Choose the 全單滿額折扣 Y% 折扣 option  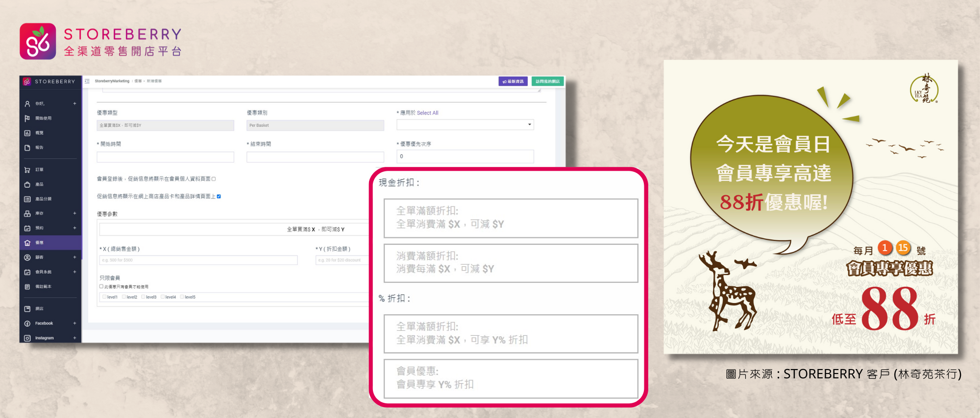[x=511, y=334]
